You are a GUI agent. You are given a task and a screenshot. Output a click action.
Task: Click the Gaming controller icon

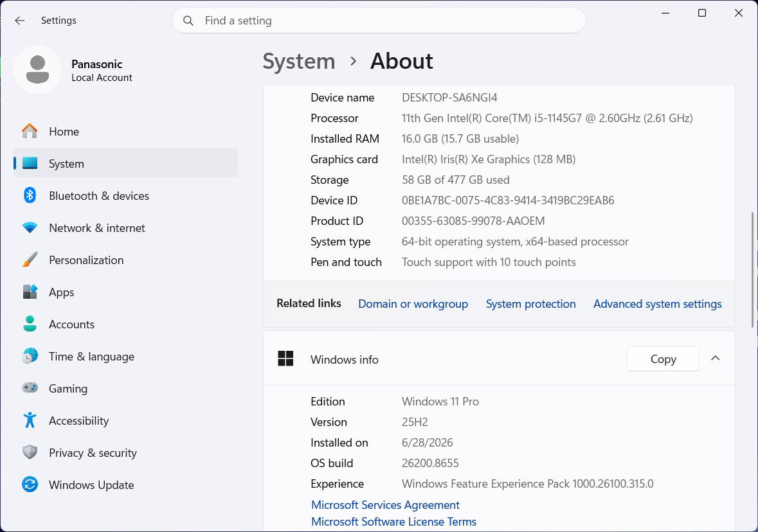tap(30, 387)
